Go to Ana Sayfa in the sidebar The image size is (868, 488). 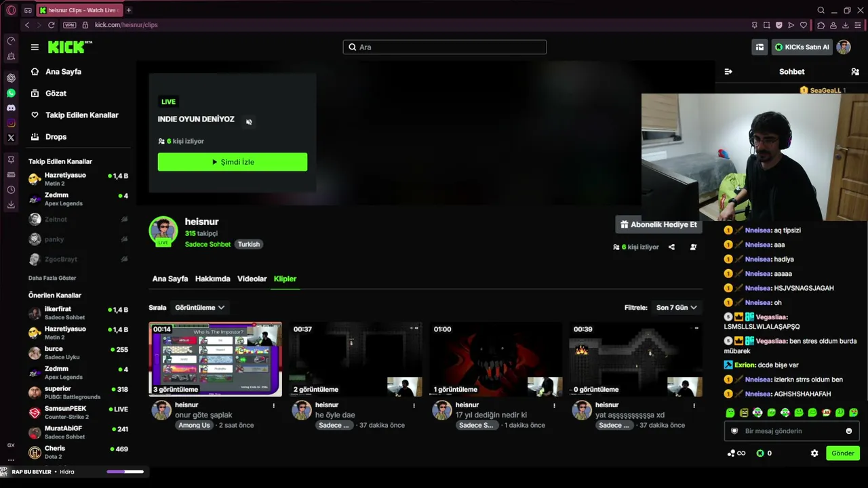pyautogui.click(x=56, y=72)
